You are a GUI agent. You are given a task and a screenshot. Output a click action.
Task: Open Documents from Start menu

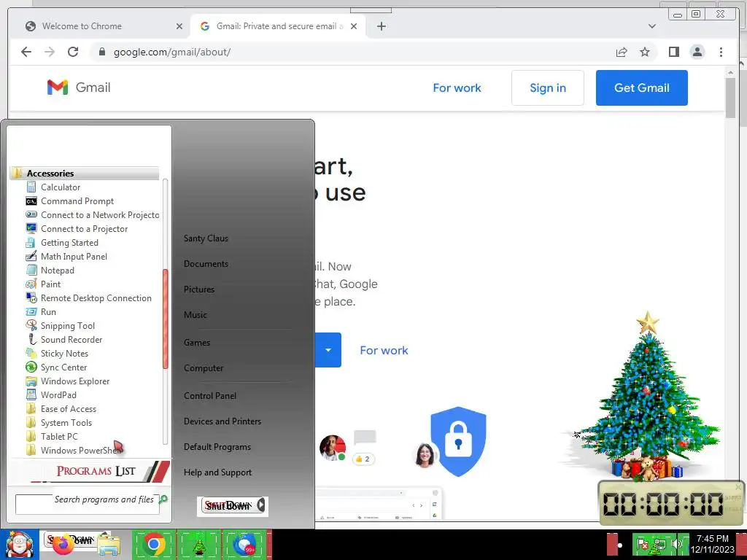(x=206, y=264)
